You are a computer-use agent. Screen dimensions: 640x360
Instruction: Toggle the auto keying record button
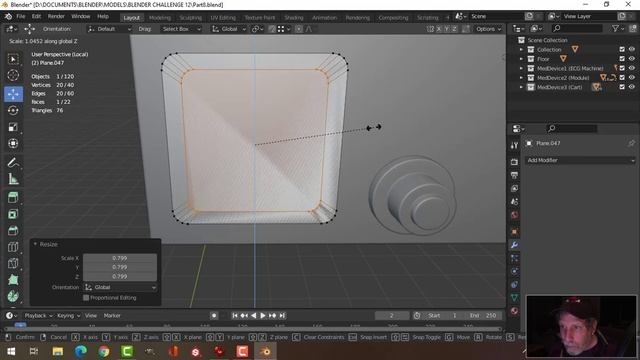[214, 316]
